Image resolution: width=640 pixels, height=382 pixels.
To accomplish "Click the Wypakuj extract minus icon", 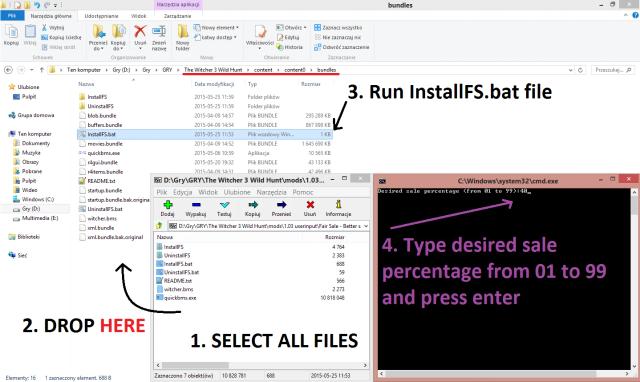I will [196, 205].
